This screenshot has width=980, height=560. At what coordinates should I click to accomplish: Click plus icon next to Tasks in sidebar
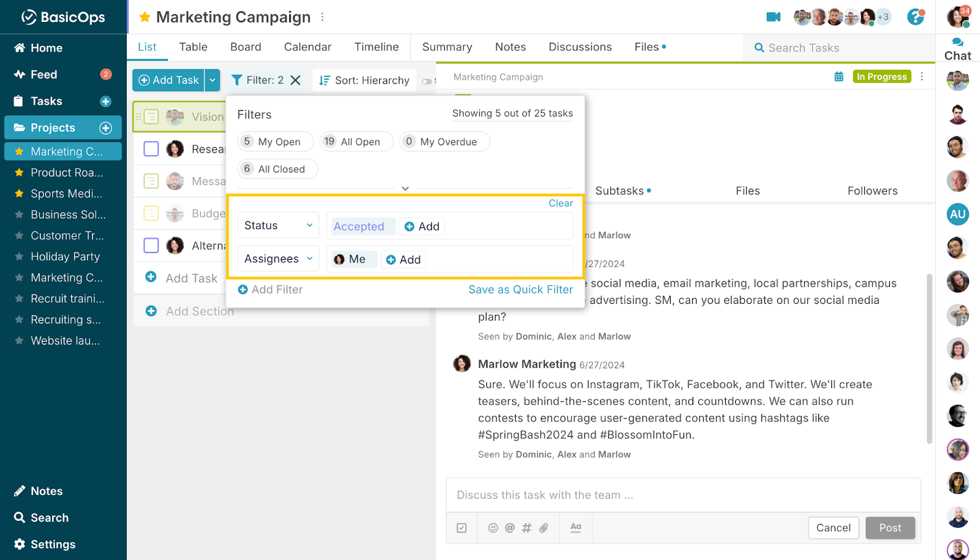click(x=105, y=102)
